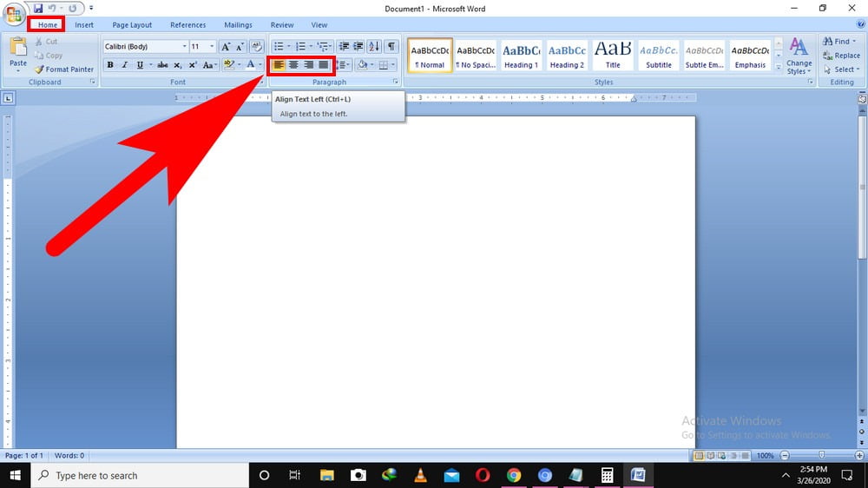Toggle underline formatting
Screen dimensions: 868x488
click(x=140, y=65)
